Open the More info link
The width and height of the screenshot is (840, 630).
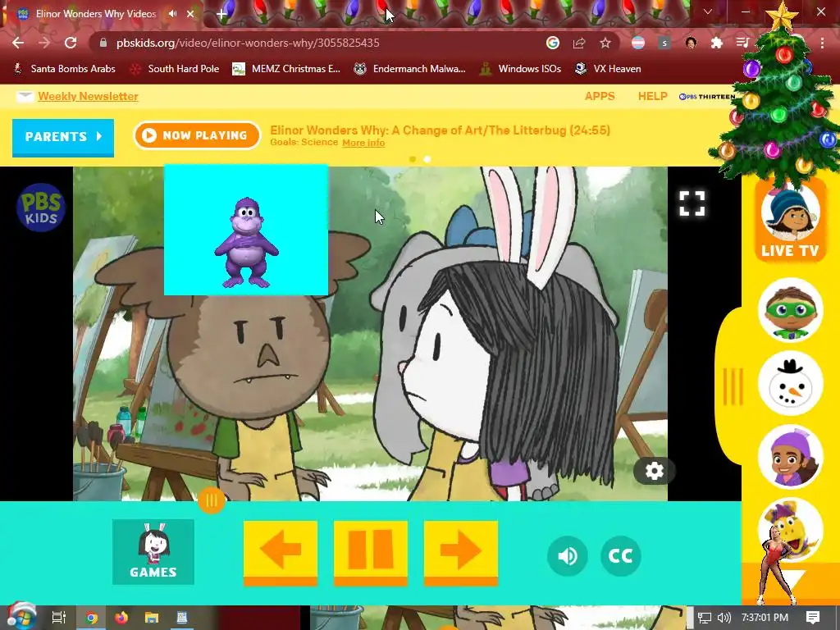[x=363, y=143]
